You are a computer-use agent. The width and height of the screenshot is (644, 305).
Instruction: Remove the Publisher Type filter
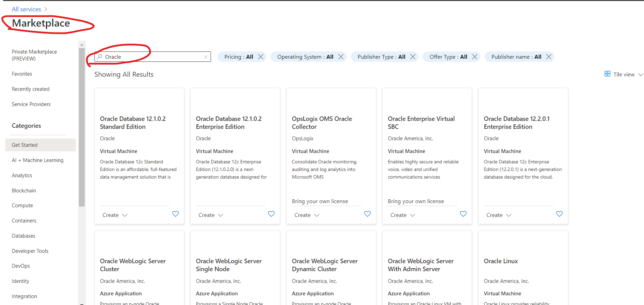(x=413, y=57)
